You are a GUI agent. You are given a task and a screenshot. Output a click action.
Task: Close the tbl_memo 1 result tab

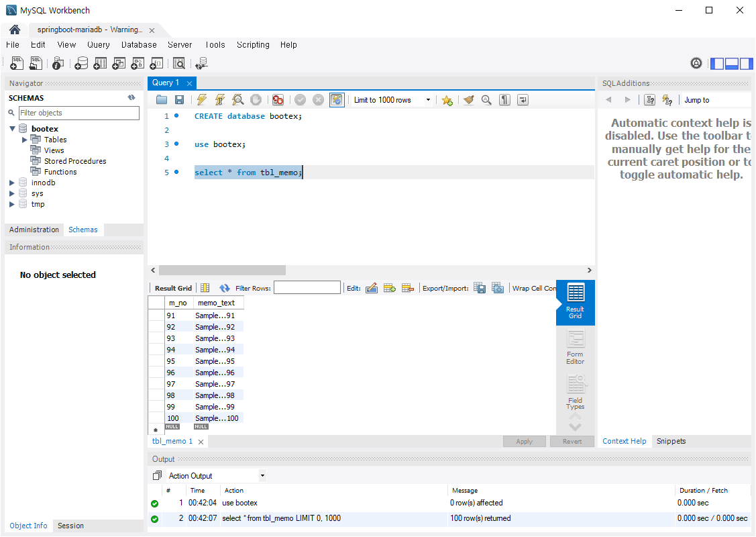point(201,442)
